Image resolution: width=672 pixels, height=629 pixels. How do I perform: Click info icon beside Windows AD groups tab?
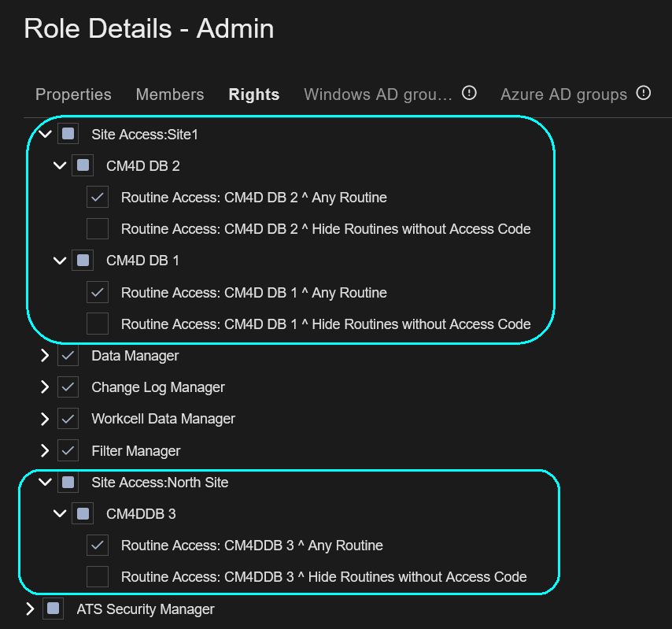tap(469, 93)
